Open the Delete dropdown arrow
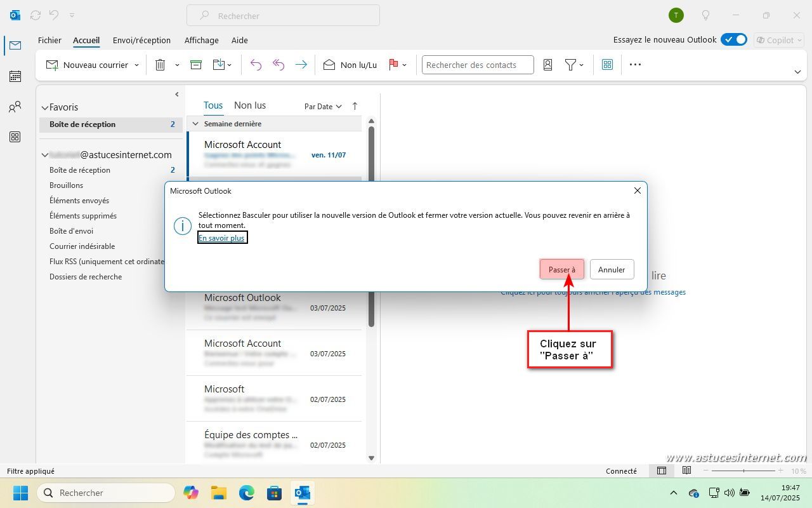The width and height of the screenshot is (812, 508). pos(177,65)
